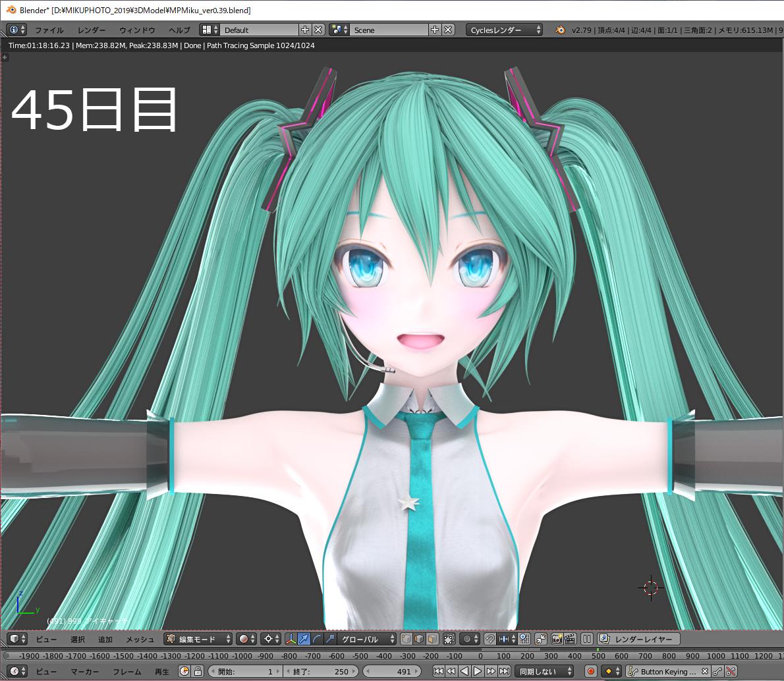Select the rotate manipulator arc
The height and width of the screenshot is (681, 784).
(317, 639)
